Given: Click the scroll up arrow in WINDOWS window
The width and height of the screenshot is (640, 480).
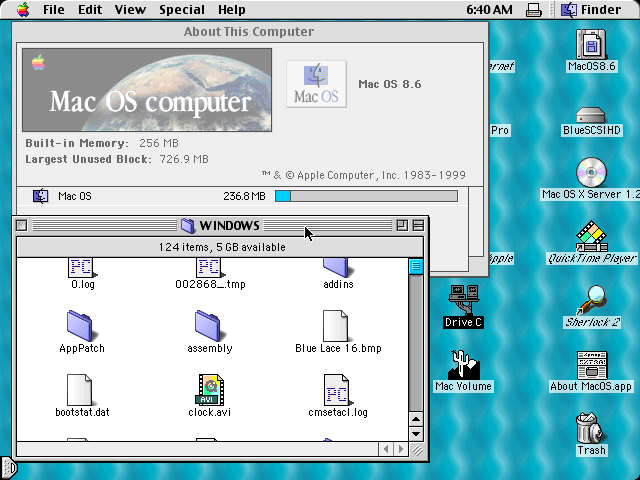Looking at the screenshot, I should click(x=416, y=419).
